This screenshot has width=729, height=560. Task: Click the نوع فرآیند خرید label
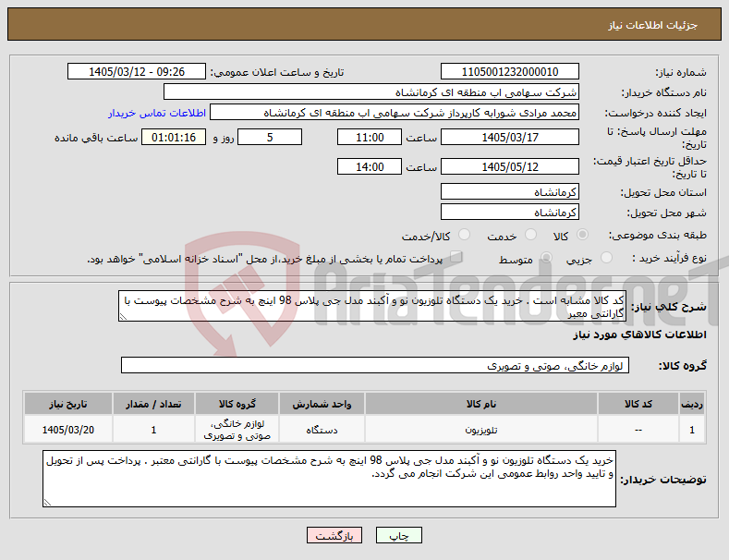tap(669, 258)
